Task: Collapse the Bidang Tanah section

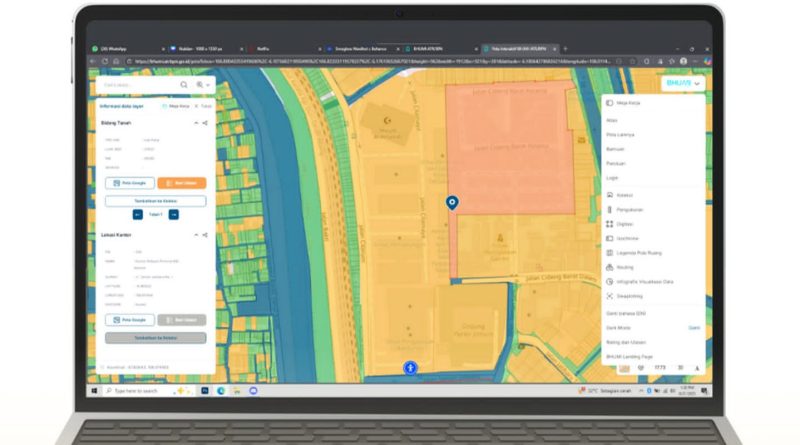Action: pos(195,123)
